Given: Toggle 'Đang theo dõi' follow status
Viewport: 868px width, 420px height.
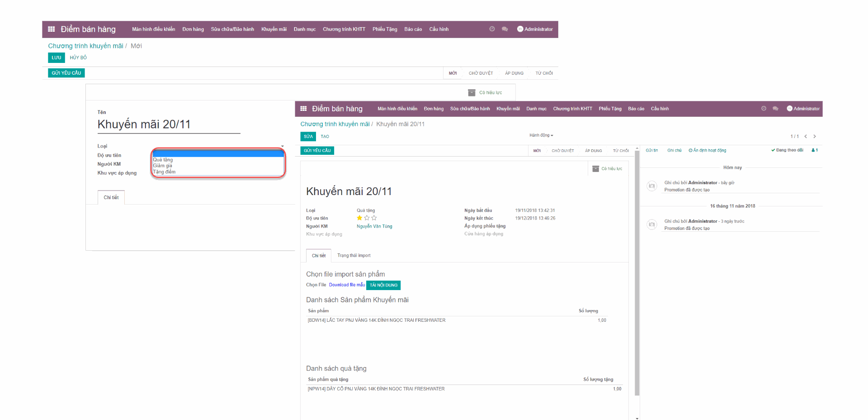Looking at the screenshot, I should coord(787,150).
